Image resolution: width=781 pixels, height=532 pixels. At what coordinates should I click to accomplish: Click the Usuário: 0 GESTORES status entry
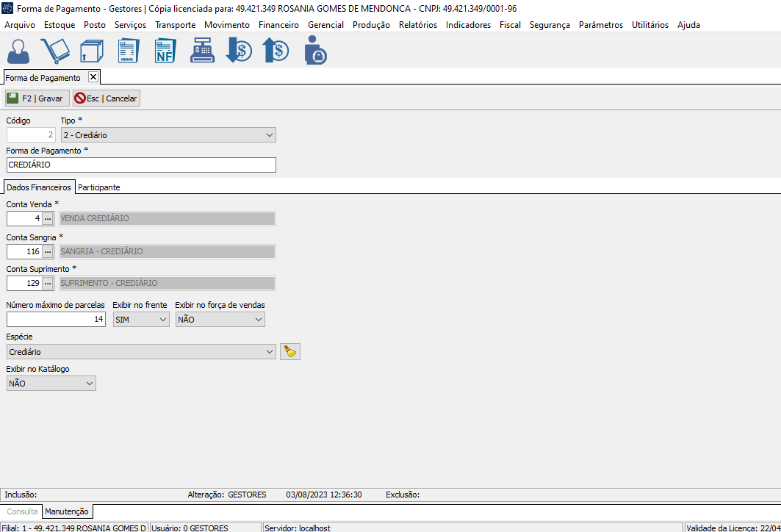tap(205, 528)
